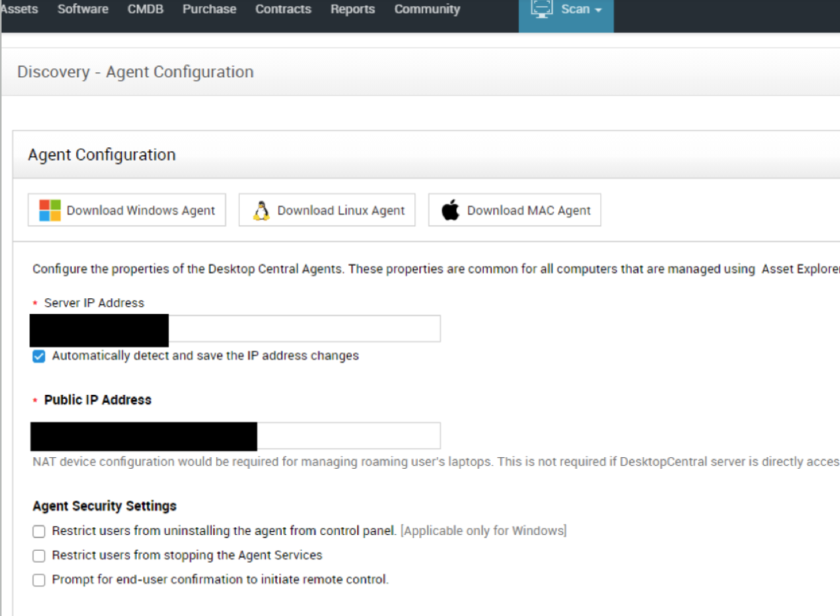Click the Server IP Address input field
This screenshot has height=616, width=840.
point(304,330)
